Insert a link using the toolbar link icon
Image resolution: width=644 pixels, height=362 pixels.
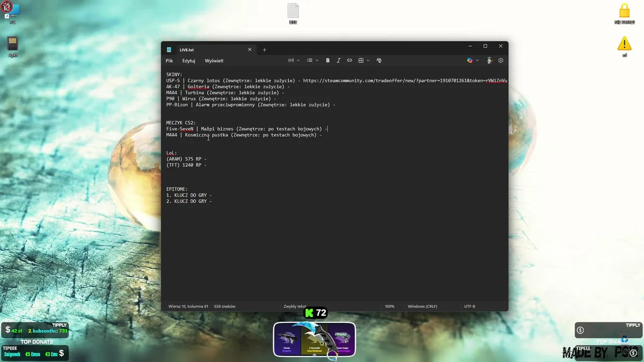(350, 60)
